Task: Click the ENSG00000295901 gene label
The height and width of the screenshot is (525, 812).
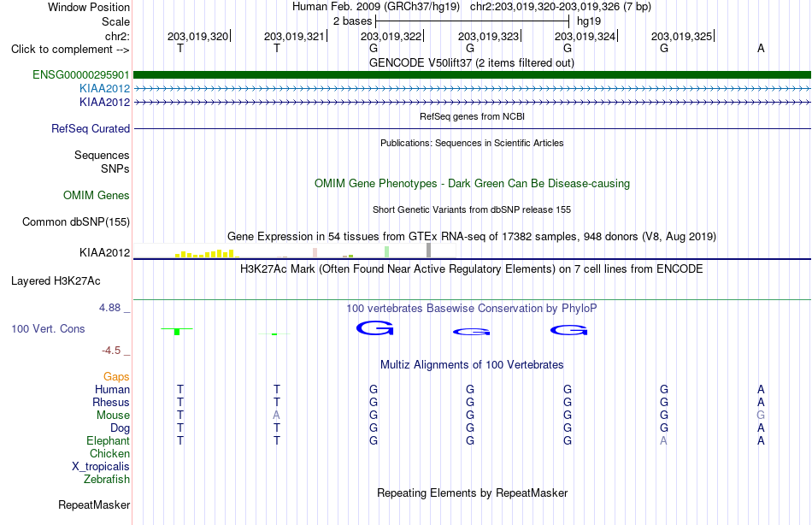Action: coord(81,74)
